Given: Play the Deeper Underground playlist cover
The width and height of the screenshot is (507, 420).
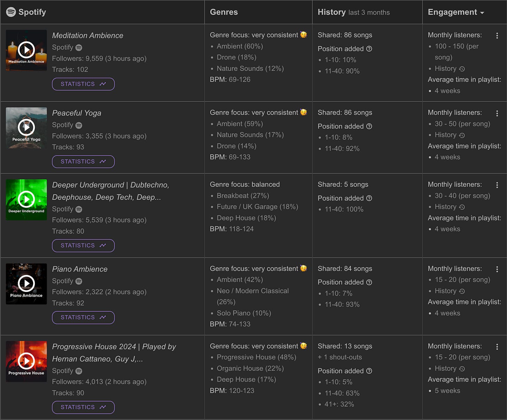Looking at the screenshot, I should coord(26,199).
